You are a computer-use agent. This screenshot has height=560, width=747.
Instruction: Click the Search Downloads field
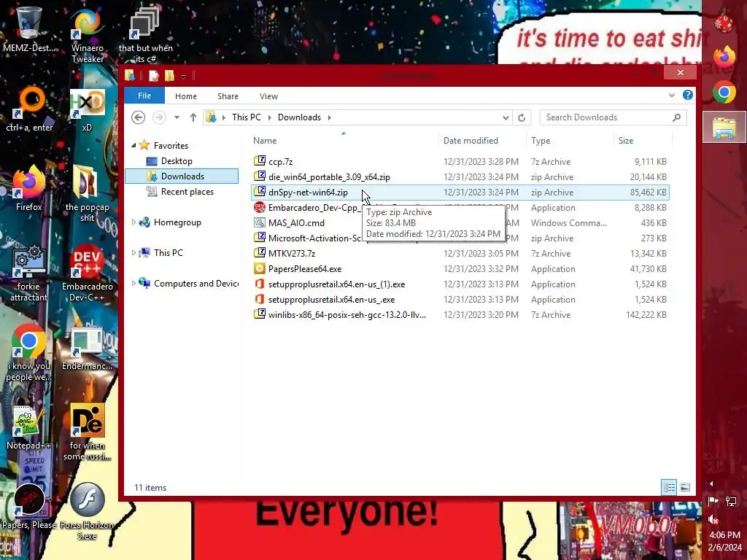[x=613, y=117]
